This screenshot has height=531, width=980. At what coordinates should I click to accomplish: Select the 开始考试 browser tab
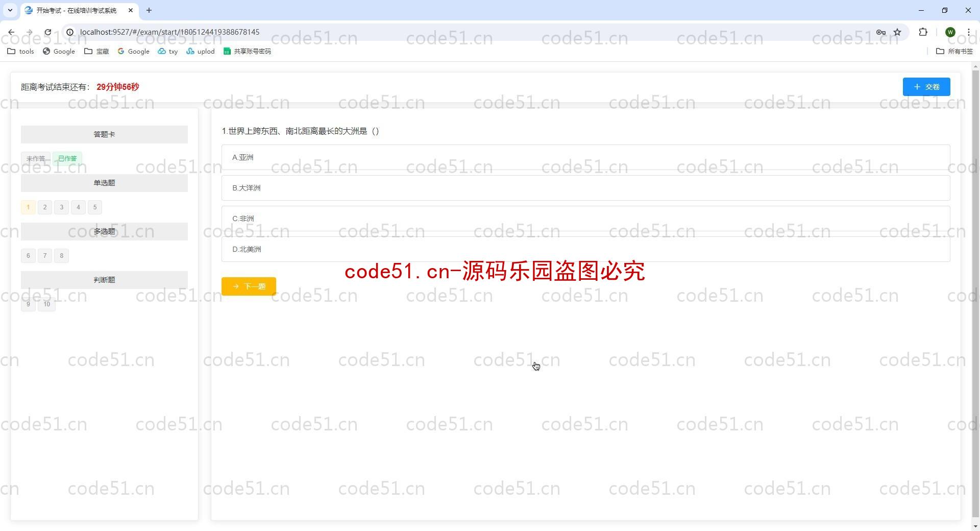(x=79, y=10)
